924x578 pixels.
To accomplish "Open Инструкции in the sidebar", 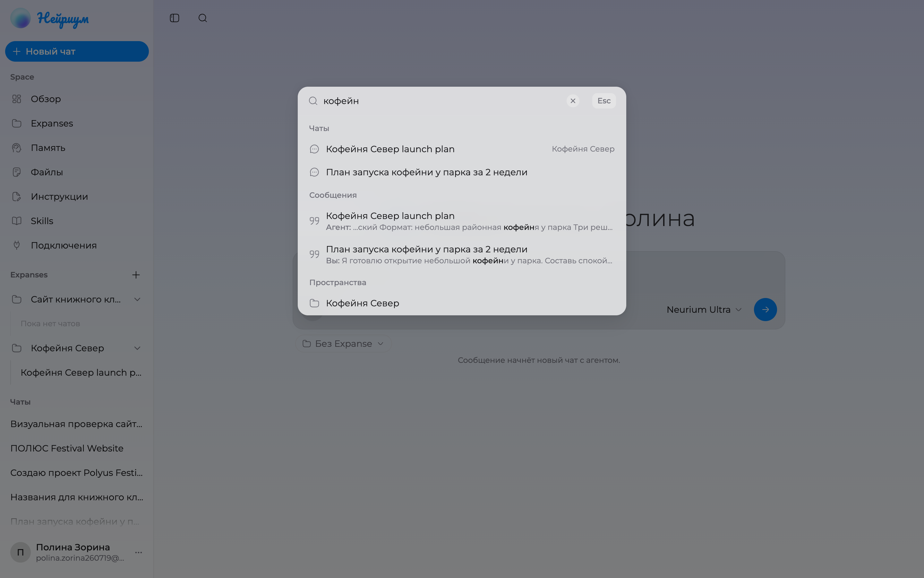I will pyautogui.click(x=77, y=197).
